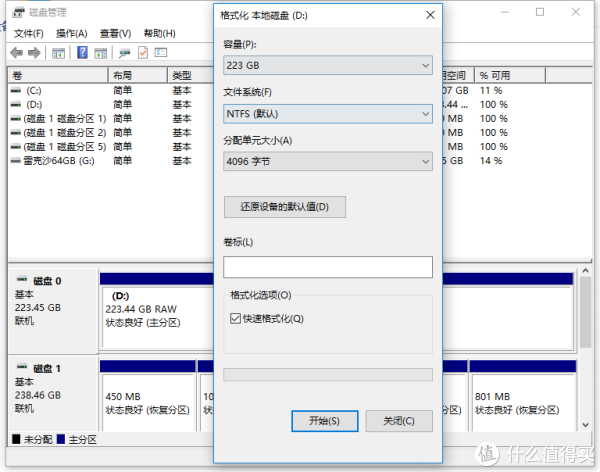Click the 磁盘 1 disk icon
The image size is (600, 472).
pyautogui.click(x=22, y=367)
